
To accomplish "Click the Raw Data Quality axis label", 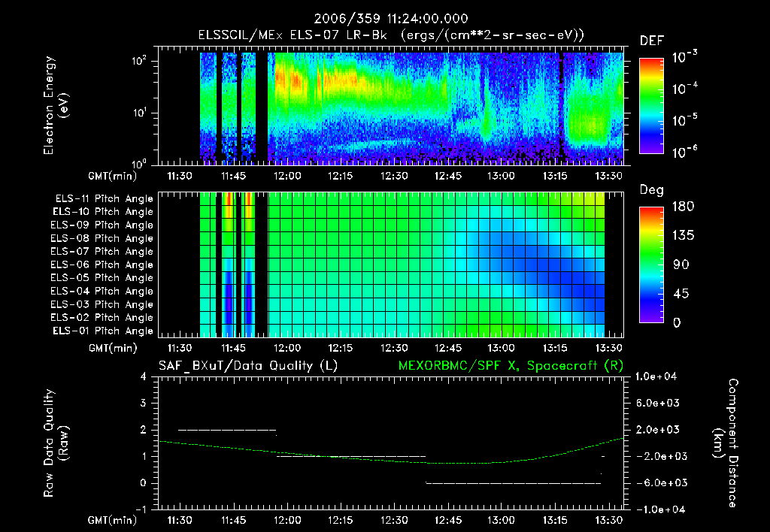I will click(x=56, y=443).
